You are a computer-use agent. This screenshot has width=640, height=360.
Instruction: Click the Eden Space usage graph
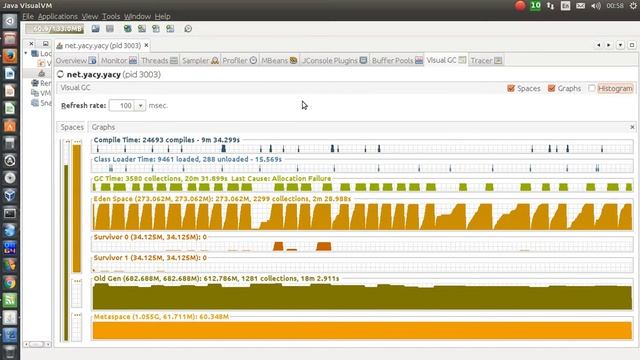tap(362, 217)
